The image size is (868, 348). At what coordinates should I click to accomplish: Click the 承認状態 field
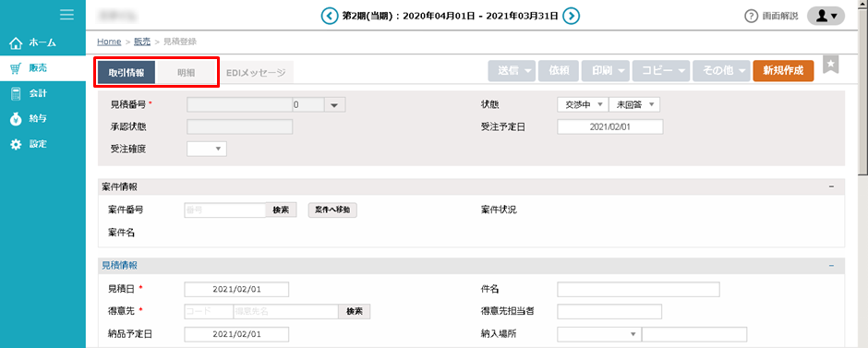click(240, 126)
